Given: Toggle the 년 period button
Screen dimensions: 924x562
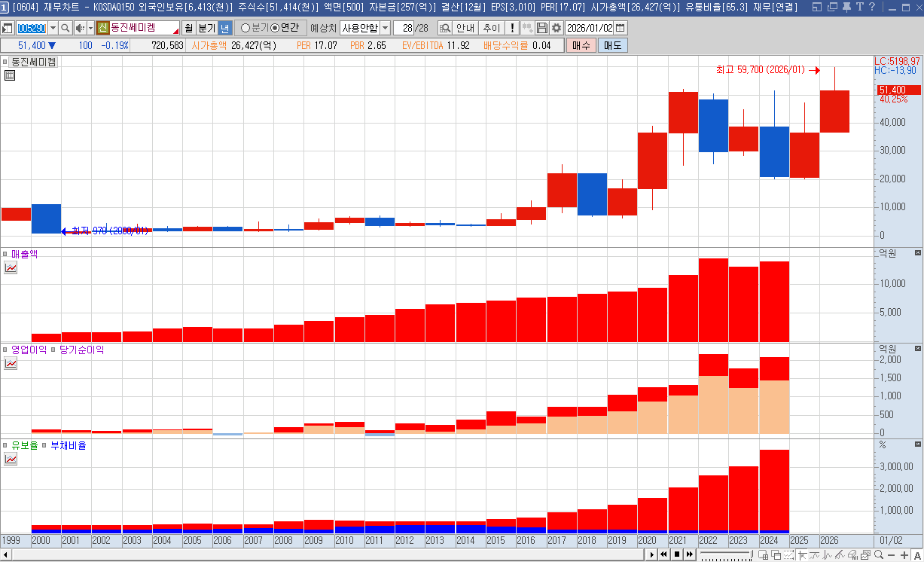Looking at the screenshot, I should (x=224, y=28).
